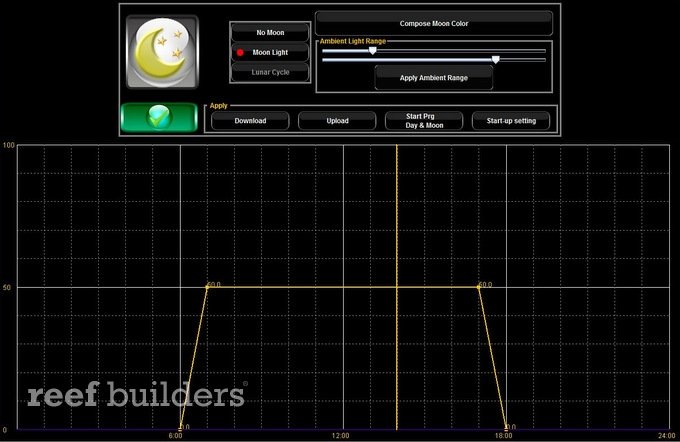Click the Upload button
The height and width of the screenshot is (442, 680).
tap(337, 121)
